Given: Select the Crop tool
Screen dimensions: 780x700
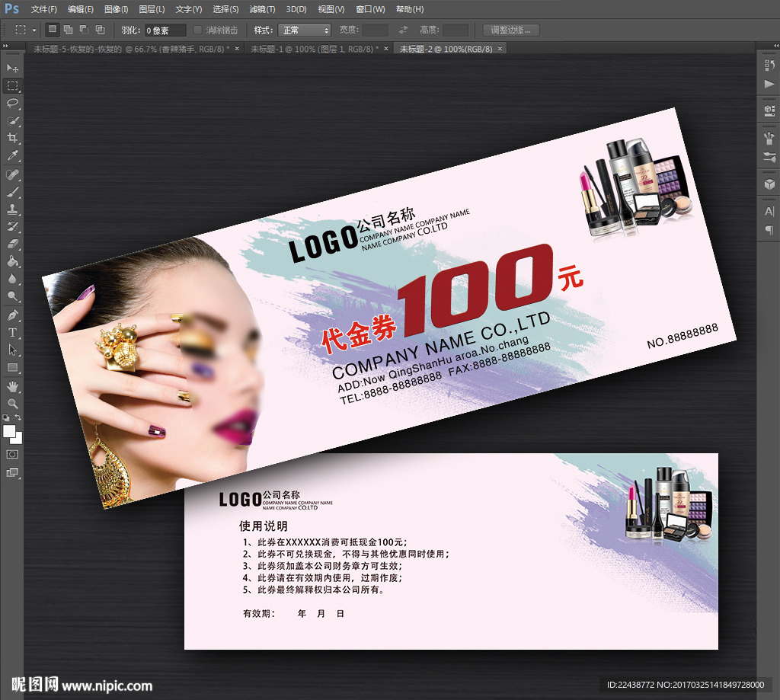Looking at the screenshot, I should tap(12, 138).
